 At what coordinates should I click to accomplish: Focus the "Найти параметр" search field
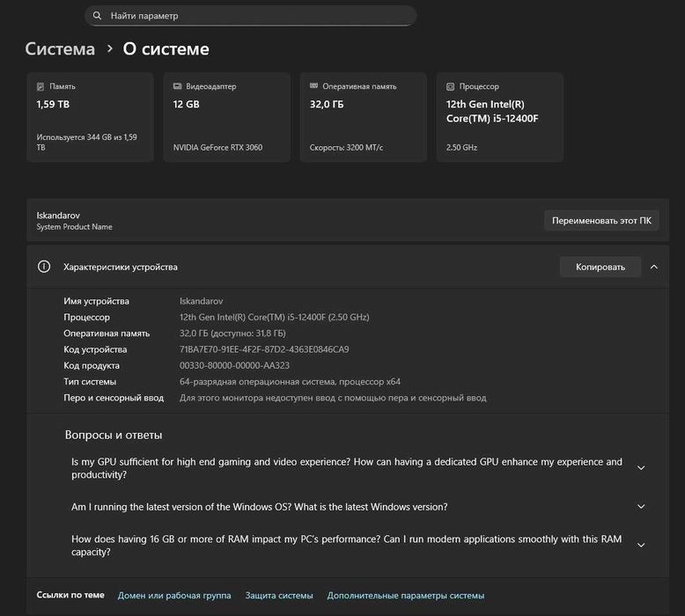click(250, 16)
